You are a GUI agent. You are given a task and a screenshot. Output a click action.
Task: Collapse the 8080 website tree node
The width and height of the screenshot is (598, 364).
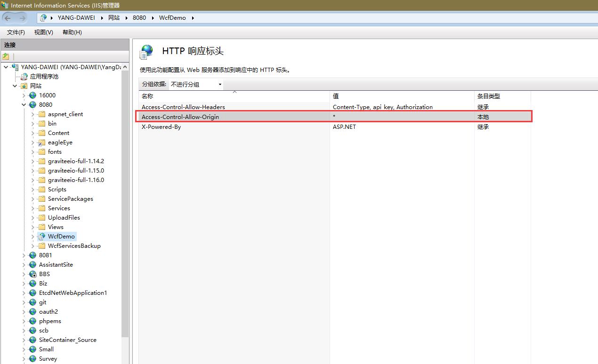pyautogui.click(x=24, y=104)
